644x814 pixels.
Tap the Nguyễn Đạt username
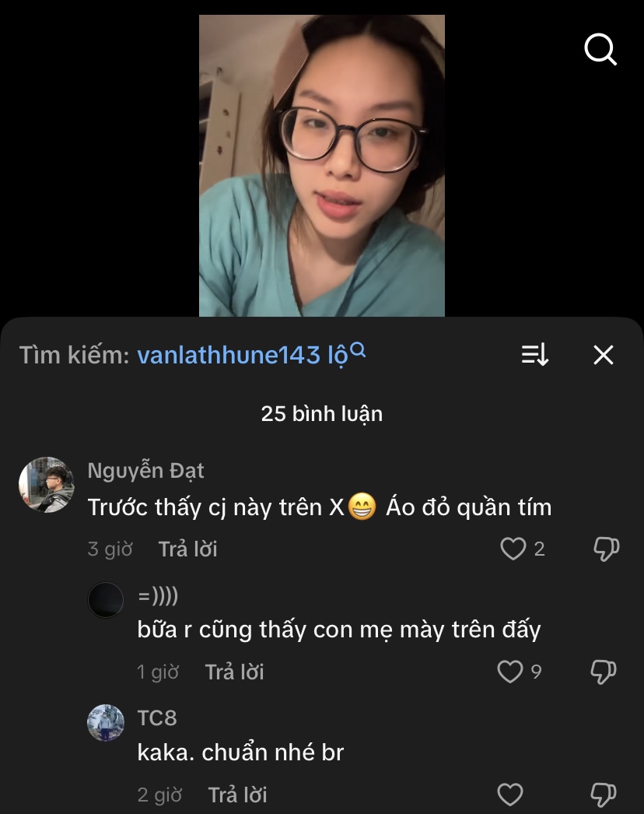145,471
